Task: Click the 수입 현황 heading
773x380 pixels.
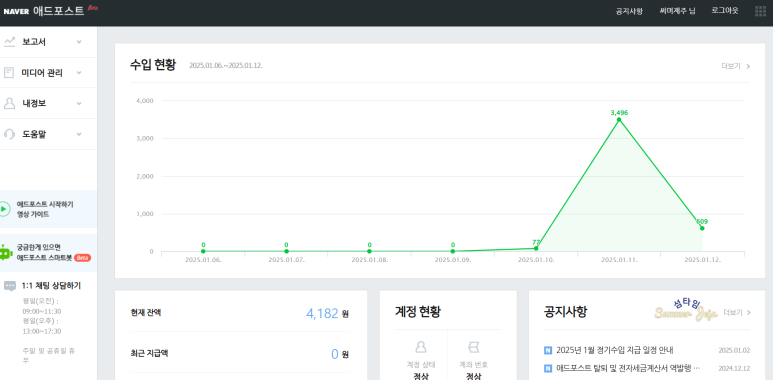Action: coord(152,65)
